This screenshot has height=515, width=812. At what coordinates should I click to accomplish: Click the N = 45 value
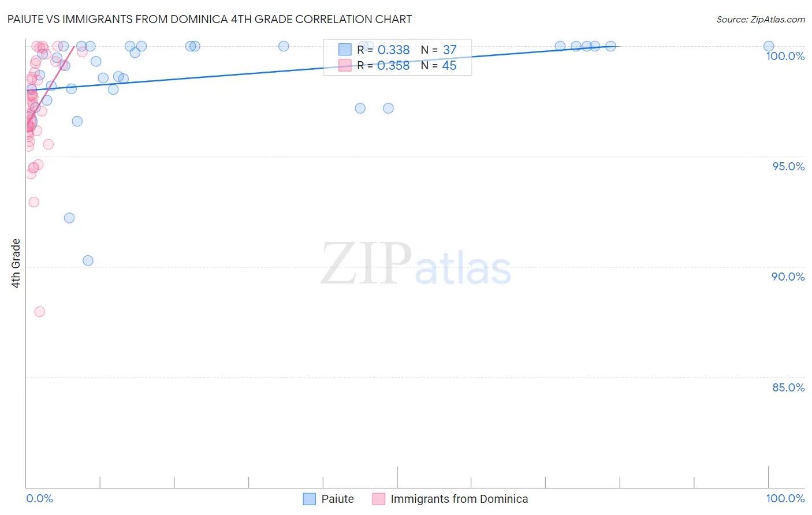[439, 65]
